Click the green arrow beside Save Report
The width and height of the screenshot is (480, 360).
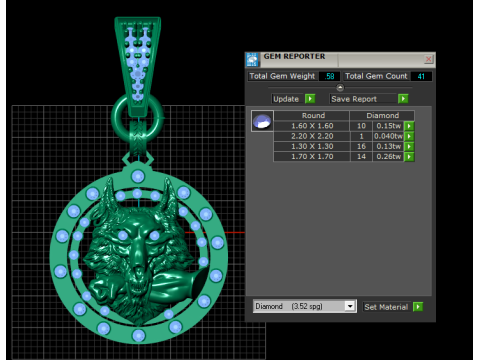coord(403,99)
